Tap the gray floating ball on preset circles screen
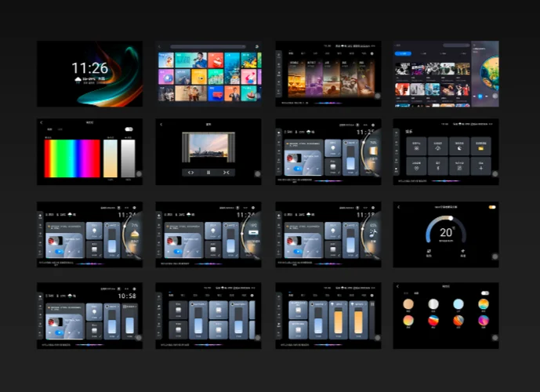540x392 pixels. coord(495,338)
